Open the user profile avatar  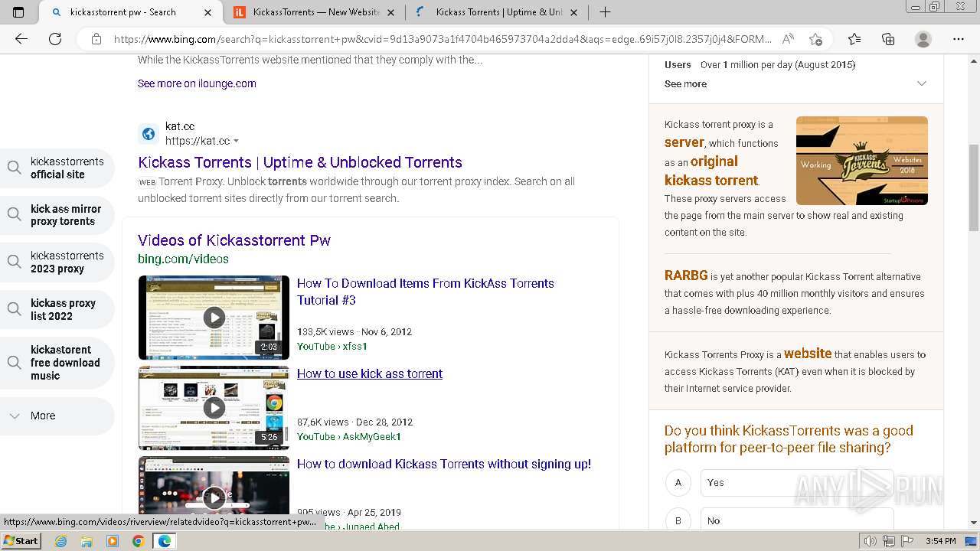click(x=923, y=39)
